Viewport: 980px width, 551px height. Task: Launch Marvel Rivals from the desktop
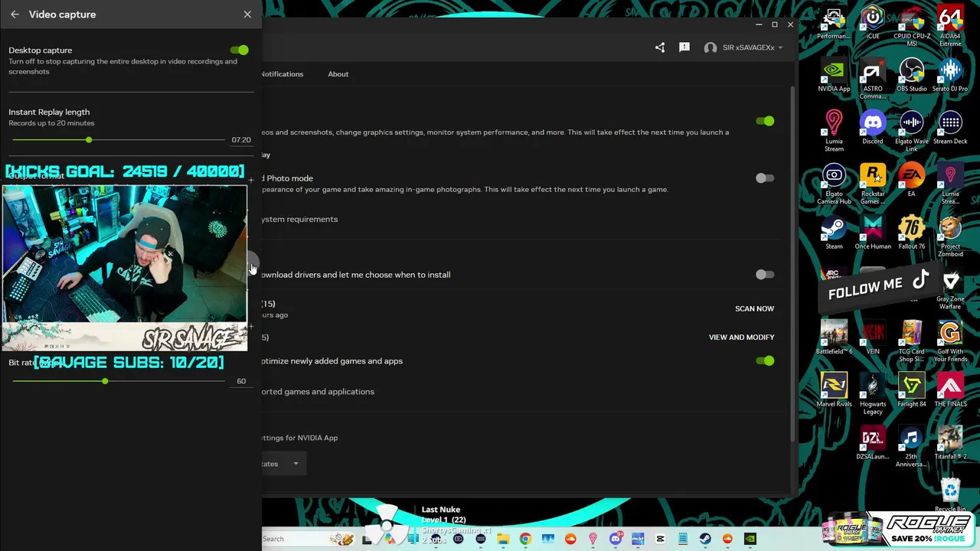(834, 390)
